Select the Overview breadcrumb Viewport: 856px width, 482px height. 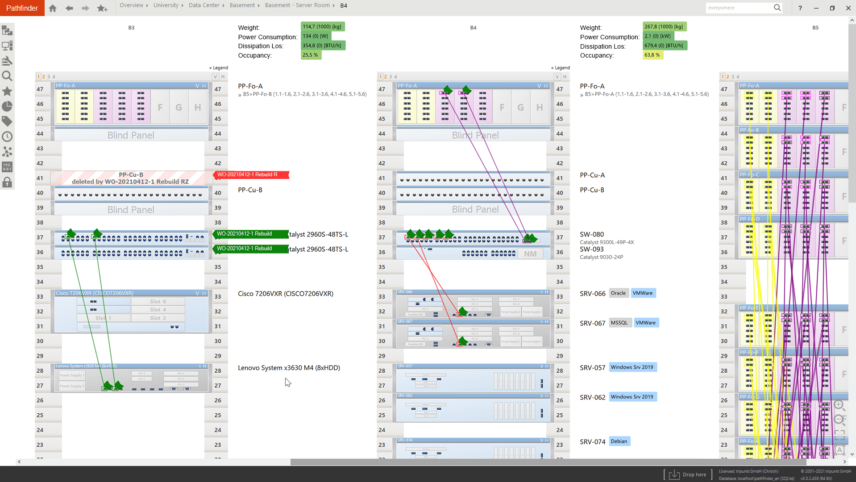tap(132, 5)
